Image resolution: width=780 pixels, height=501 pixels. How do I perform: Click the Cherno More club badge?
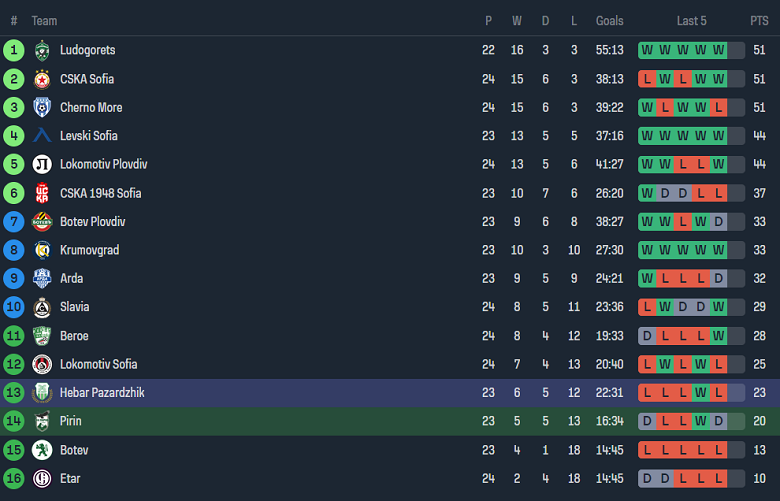click(x=42, y=107)
